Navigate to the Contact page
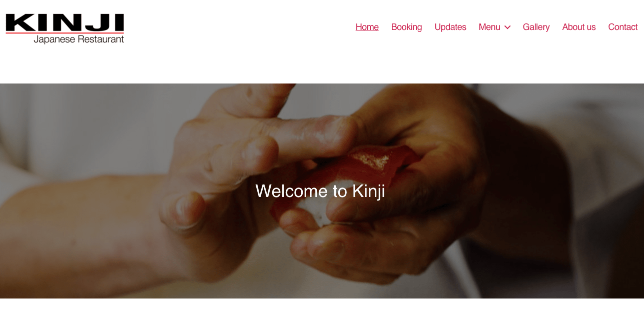 (622, 27)
